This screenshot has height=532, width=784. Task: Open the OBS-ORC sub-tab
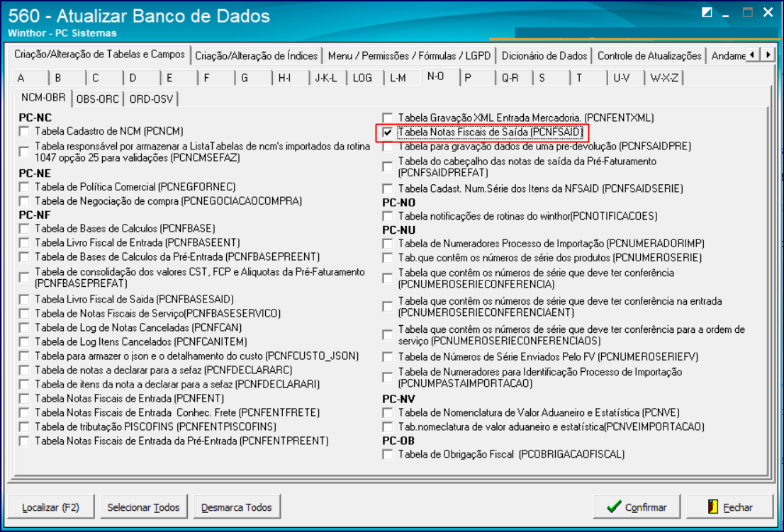(98, 99)
